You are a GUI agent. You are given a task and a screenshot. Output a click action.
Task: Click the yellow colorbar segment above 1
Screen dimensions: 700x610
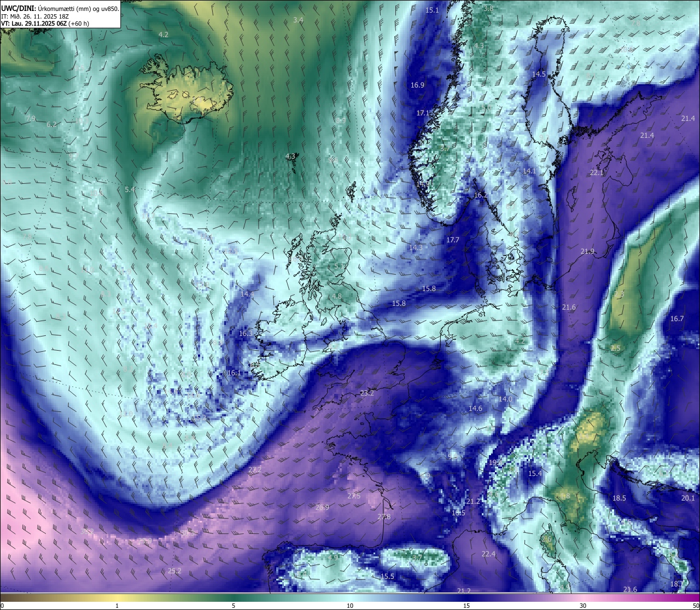(117, 597)
